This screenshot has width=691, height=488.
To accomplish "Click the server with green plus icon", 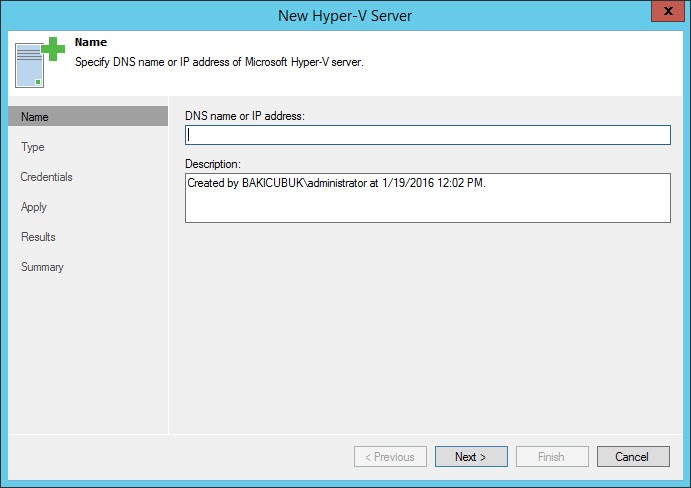I will (39, 62).
